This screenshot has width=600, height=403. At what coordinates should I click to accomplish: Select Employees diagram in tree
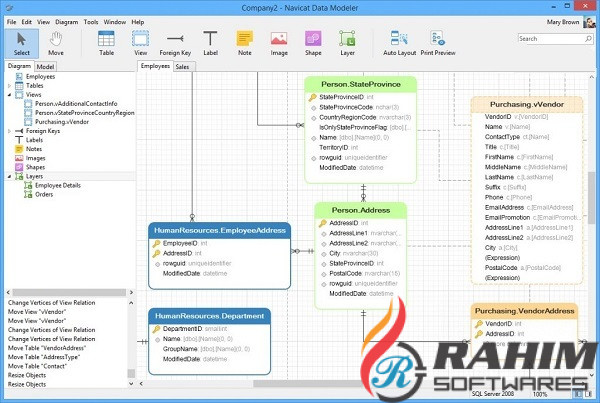[x=41, y=77]
